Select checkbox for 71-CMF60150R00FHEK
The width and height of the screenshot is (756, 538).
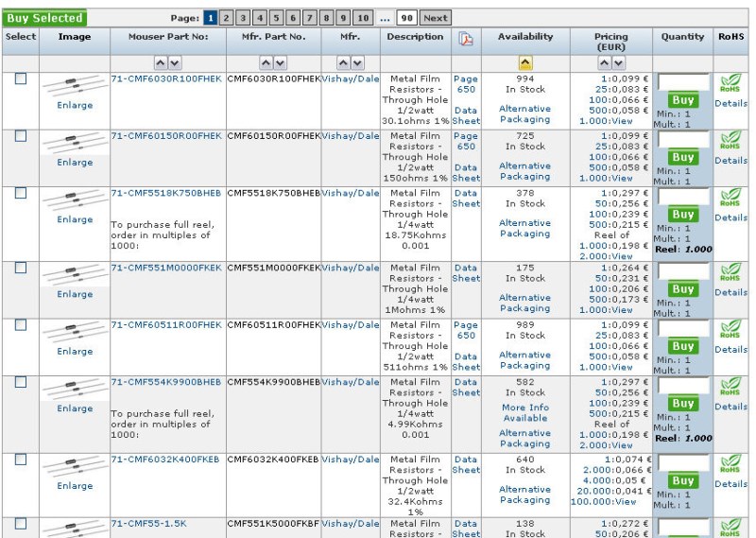21,136
